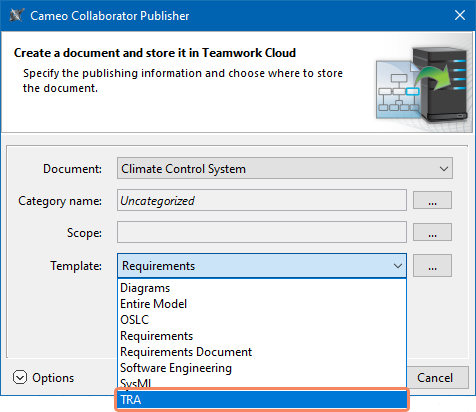Viewport: 476px width, 412px height.
Task: Collapse the Template dropdown arrow
Action: tap(397, 266)
